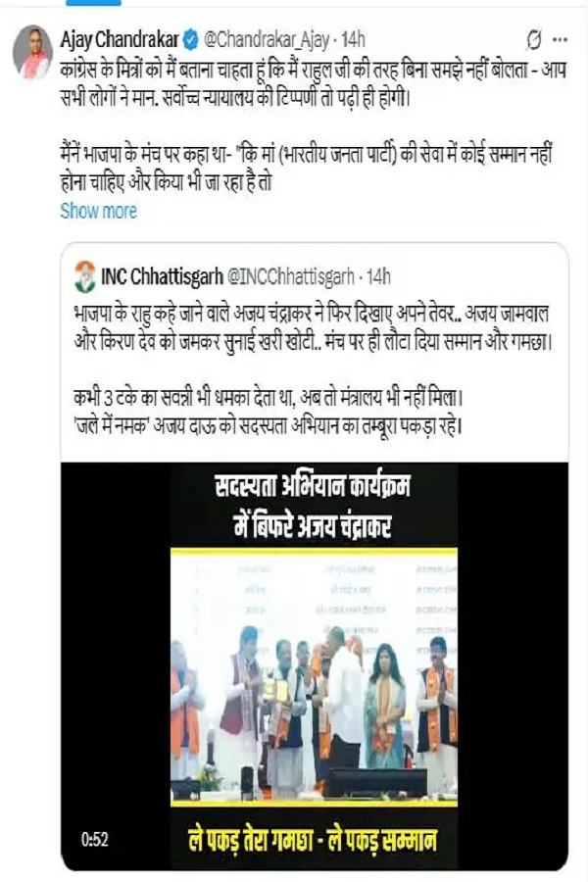Open quoted post text starting 'भाजपा के राहु'
Screen dimensions: 588x882
coord(313,328)
